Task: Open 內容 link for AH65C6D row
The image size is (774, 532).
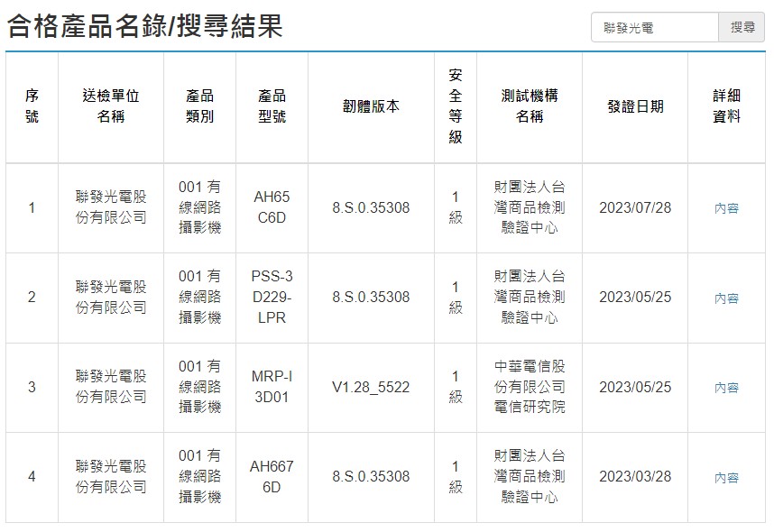Action: click(726, 208)
